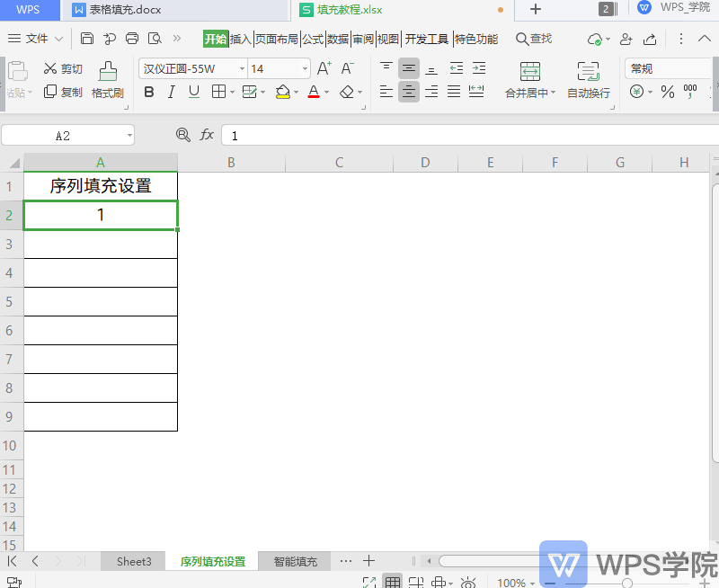Open Print Preview icon

(155, 39)
